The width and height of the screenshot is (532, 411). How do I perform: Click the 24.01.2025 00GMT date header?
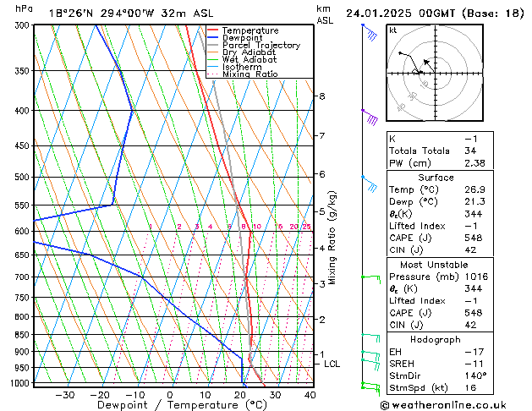click(x=435, y=14)
